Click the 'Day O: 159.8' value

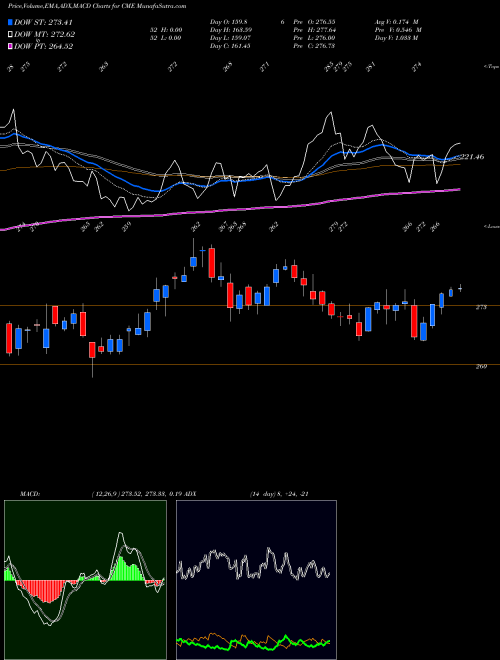coord(230,21)
